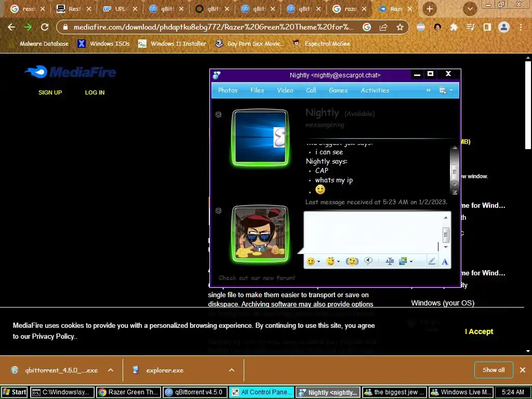Open Activities in the chat toolbar
The width and height of the screenshot is (532, 399).
click(375, 90)
